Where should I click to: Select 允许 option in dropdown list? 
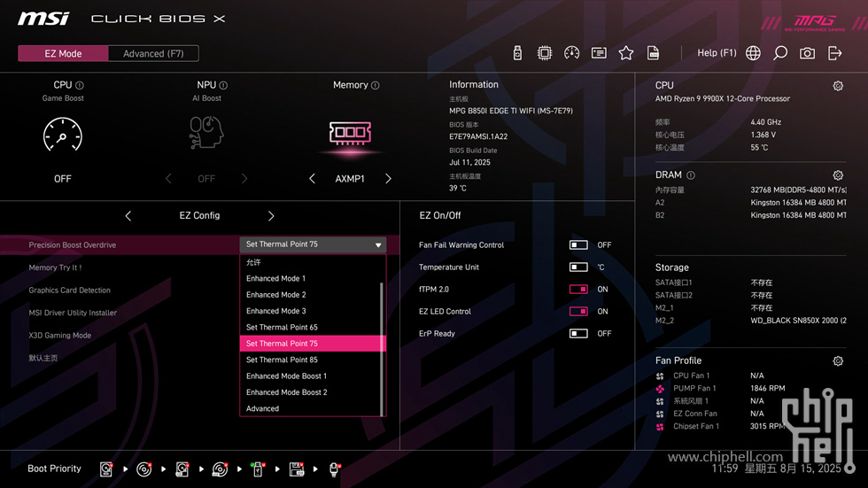[310, 262]
